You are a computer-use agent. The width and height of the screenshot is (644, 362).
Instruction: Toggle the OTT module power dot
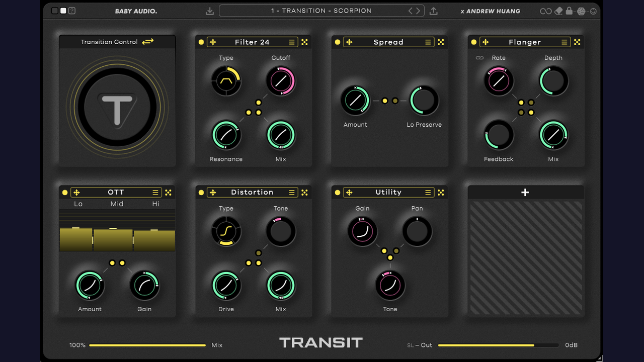click(x=65, y=193)
